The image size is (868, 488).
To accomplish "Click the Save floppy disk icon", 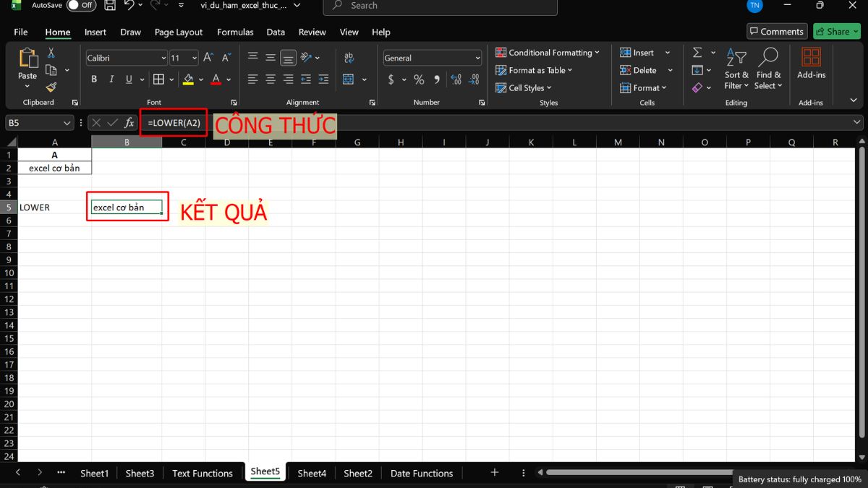I will 110,6.
